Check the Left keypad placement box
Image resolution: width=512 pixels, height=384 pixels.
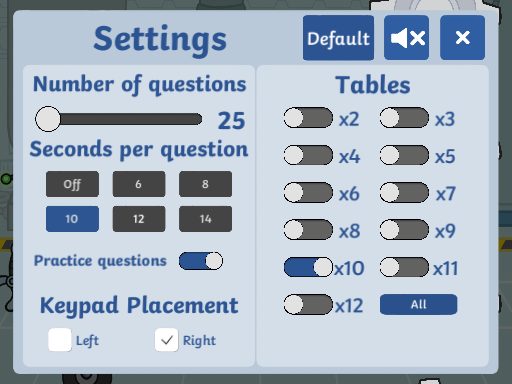pyautogui.click(x=60, y=340)
